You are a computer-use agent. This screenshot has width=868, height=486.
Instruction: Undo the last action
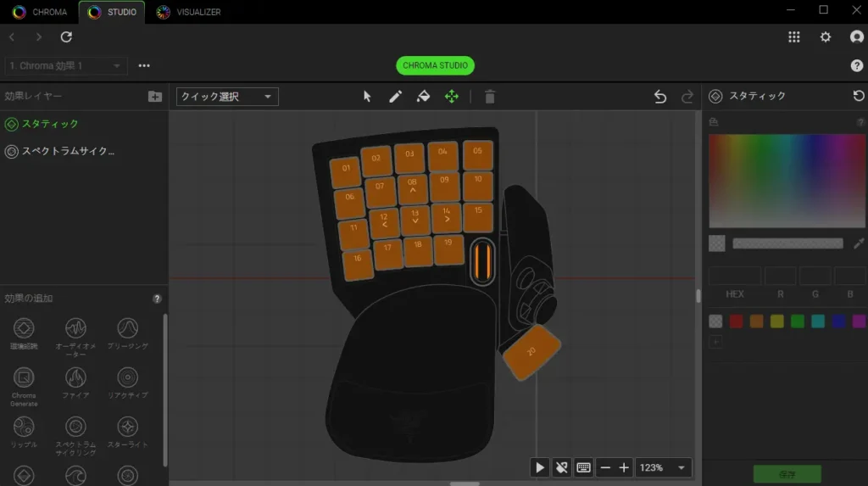[659, 97]
